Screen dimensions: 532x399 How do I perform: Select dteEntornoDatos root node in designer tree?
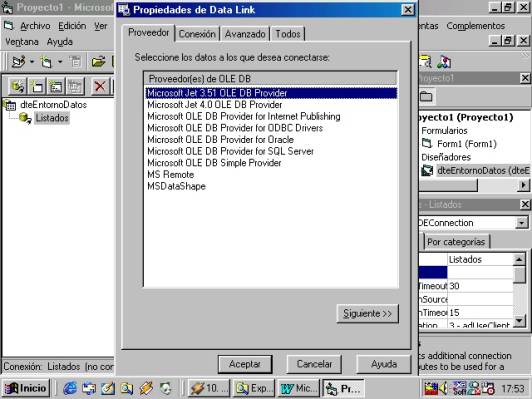pos(53,104)
